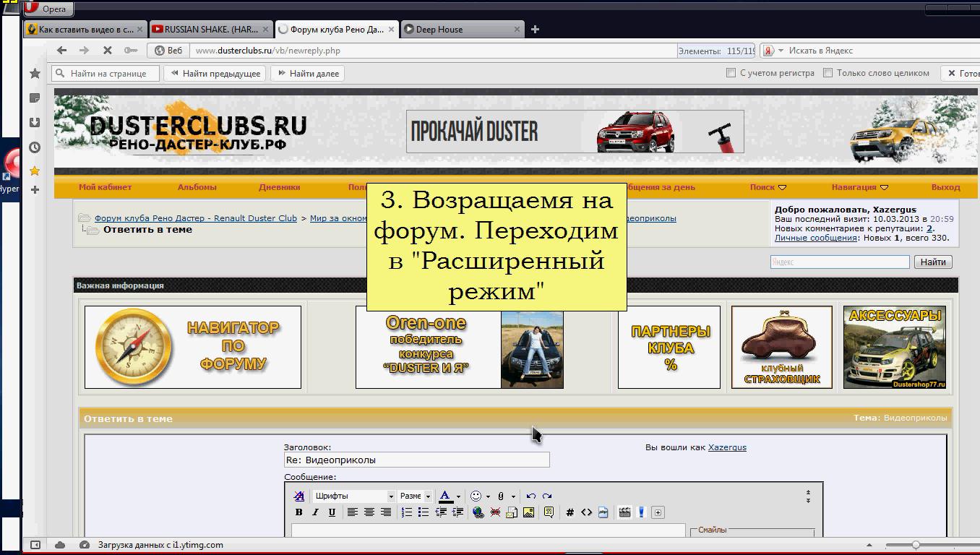Click the blue exclamation mark icon

click(x=641, y=512)
